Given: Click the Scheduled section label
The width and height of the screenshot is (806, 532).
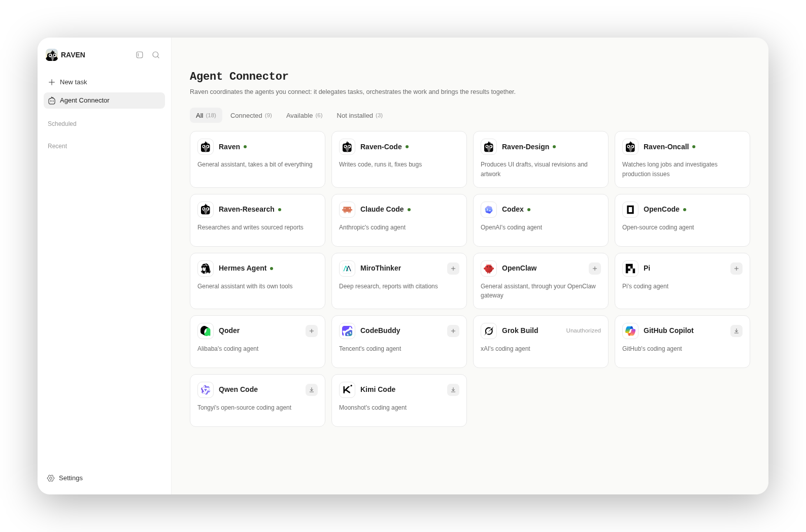Looking at the screenshot, I should click(x=62, y=124).
